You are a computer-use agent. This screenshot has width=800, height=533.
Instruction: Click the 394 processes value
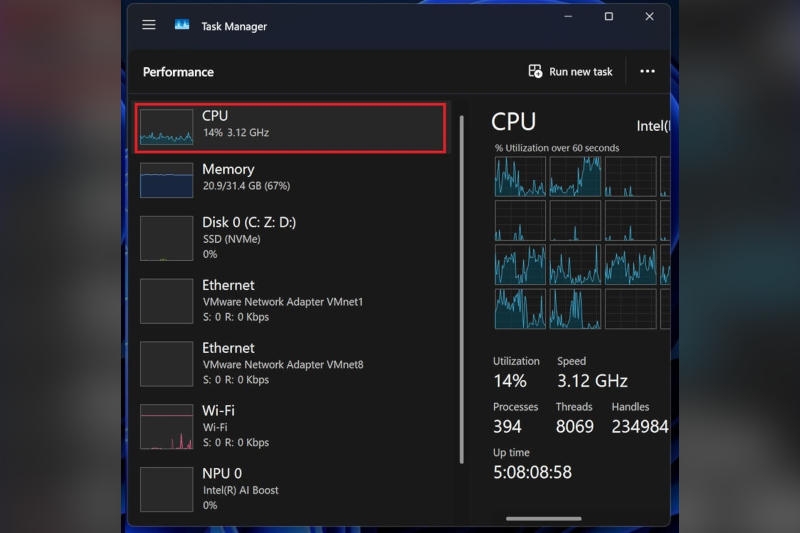point(507,426)
